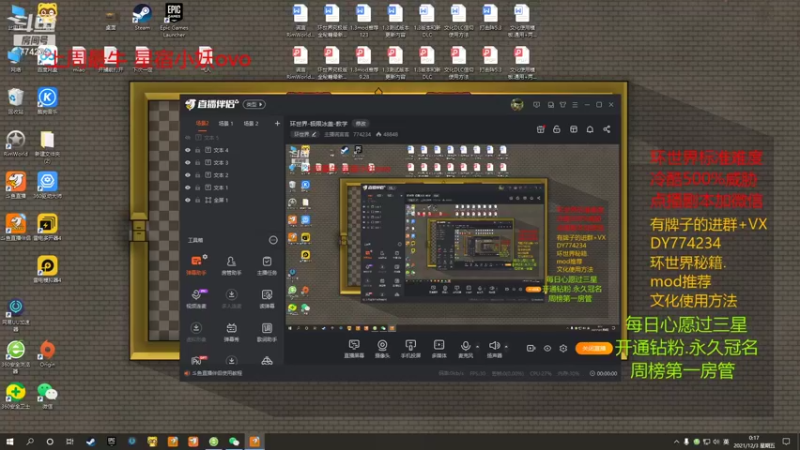Add 摄像头 camera source
800x450 pixels.
(x=382, y=348)
